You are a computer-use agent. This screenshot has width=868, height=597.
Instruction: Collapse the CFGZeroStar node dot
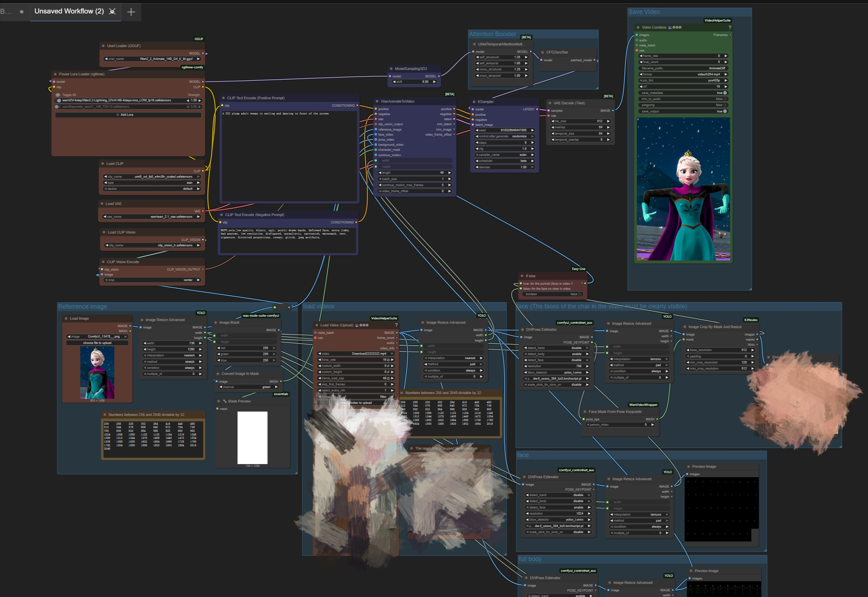[542, 52]
